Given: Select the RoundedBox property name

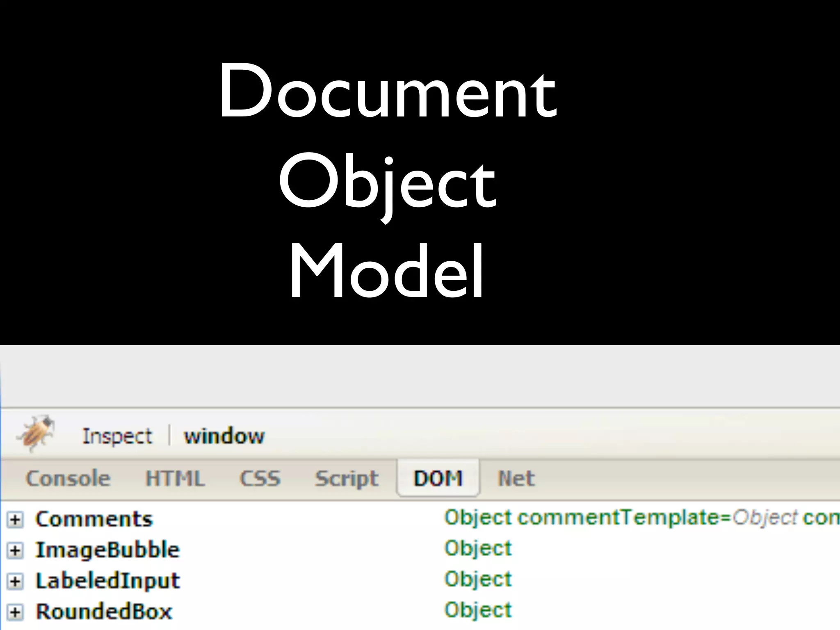Looking at the screenshot, I should tap(104, 612).
